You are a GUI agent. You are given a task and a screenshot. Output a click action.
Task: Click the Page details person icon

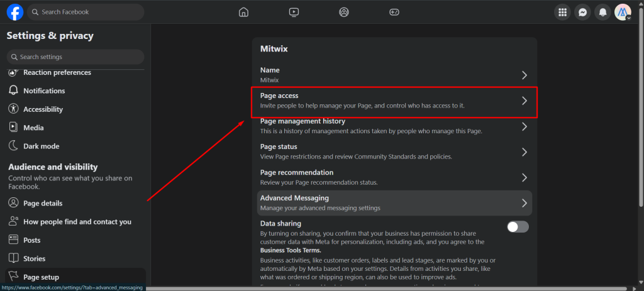pyautogui.click(x=14, y=203)
